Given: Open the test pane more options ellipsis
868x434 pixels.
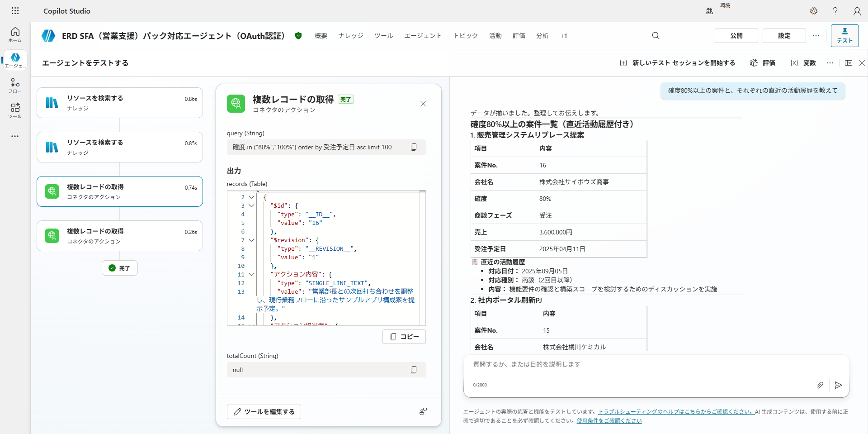Looking at the screenshot, I should point(830,63).
